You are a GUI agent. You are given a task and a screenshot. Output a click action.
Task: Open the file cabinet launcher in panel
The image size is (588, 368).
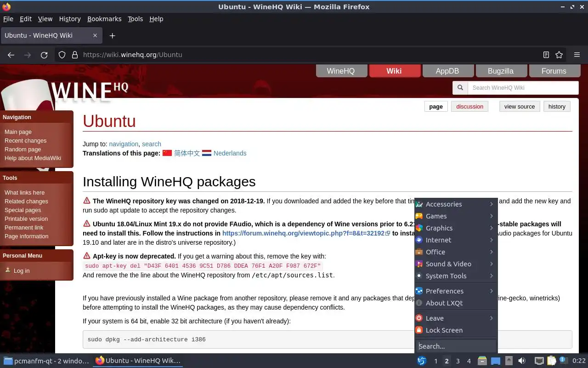point(482,361)
